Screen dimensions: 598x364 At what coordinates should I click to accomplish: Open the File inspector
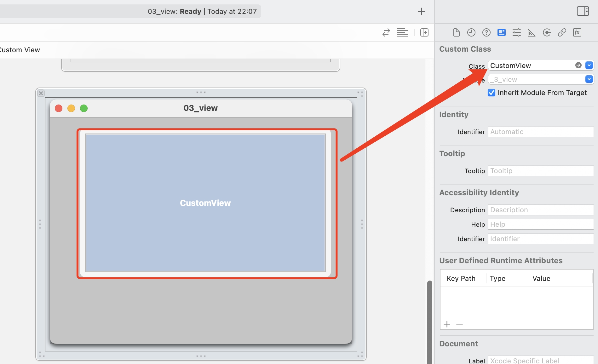pos(456,32)
